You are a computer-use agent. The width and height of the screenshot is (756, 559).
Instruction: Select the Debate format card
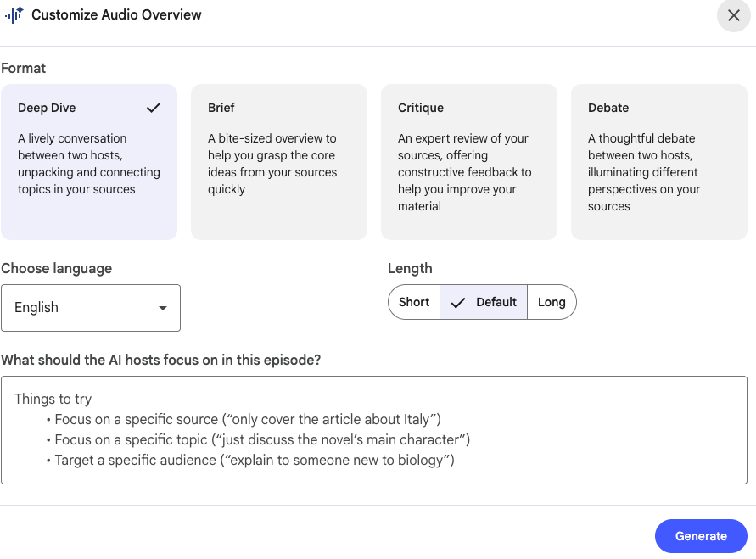click(x=659, y=162)
